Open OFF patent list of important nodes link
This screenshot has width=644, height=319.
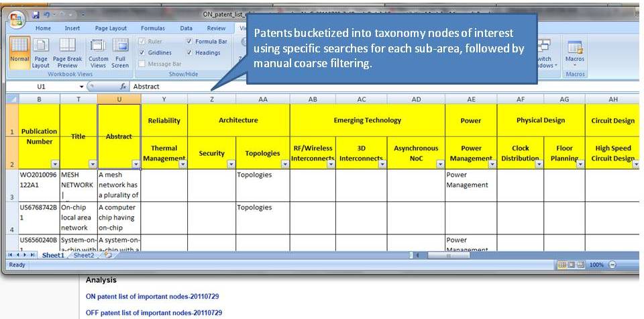pyautogui.click(x=155, y=312)
